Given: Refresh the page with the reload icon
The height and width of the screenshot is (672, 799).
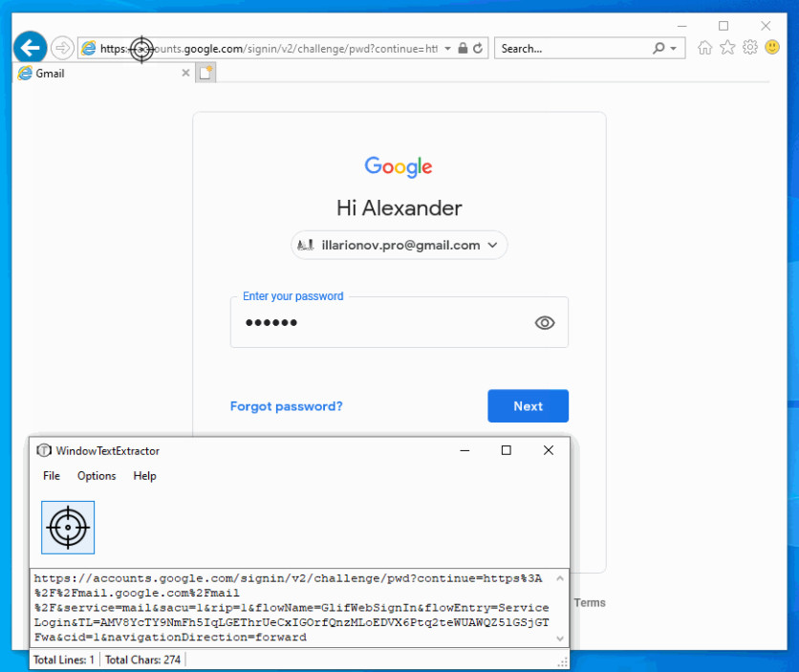Looking at the screenshot, I should (x=478, y=49).
